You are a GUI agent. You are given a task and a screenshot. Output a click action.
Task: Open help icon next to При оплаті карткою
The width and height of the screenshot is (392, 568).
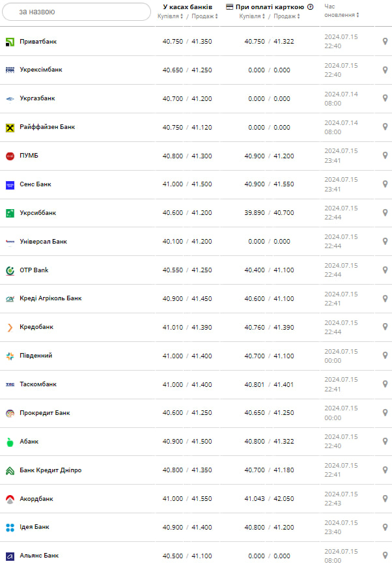tap(310, 7)
